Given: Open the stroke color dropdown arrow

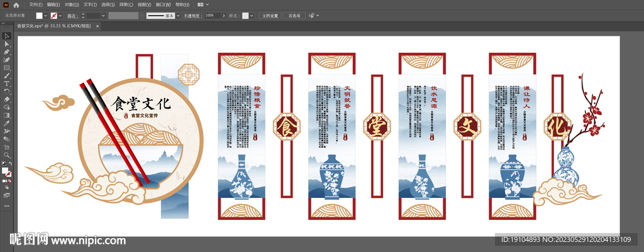Looking at the screenshot, I should [x=60, y=16].
